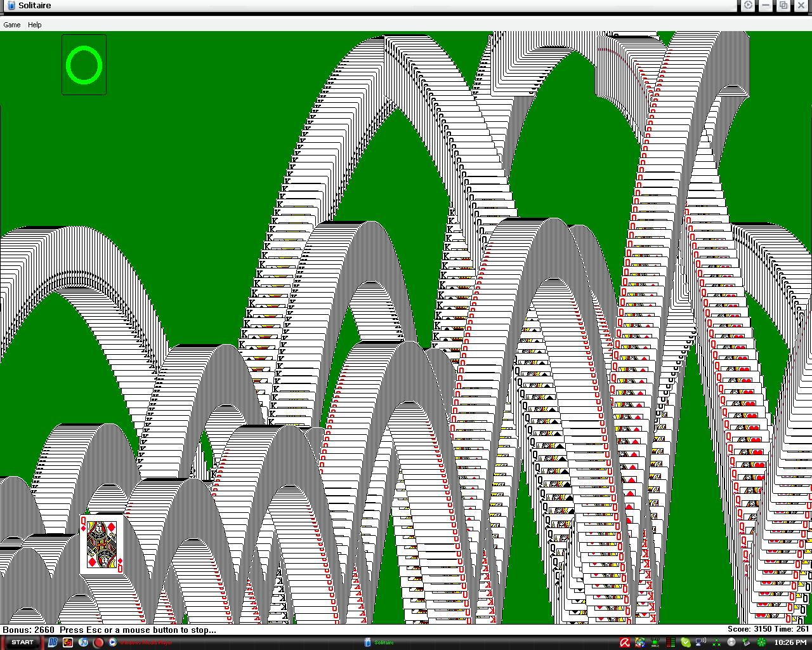Minimize the Solitaire window
Image resolution: width=812 pixels, height=650 pixels.
pos(766,5)
